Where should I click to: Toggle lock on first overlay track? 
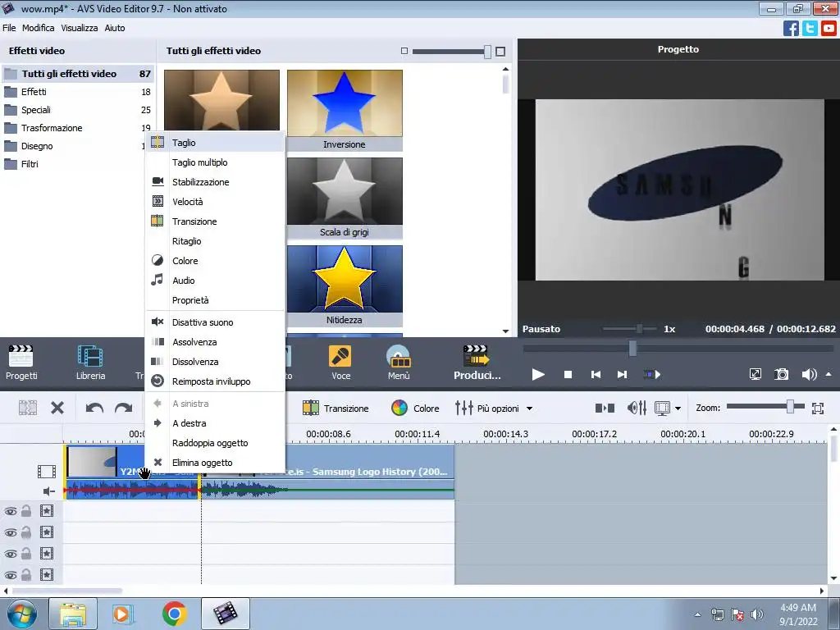(x=26, y=511)
